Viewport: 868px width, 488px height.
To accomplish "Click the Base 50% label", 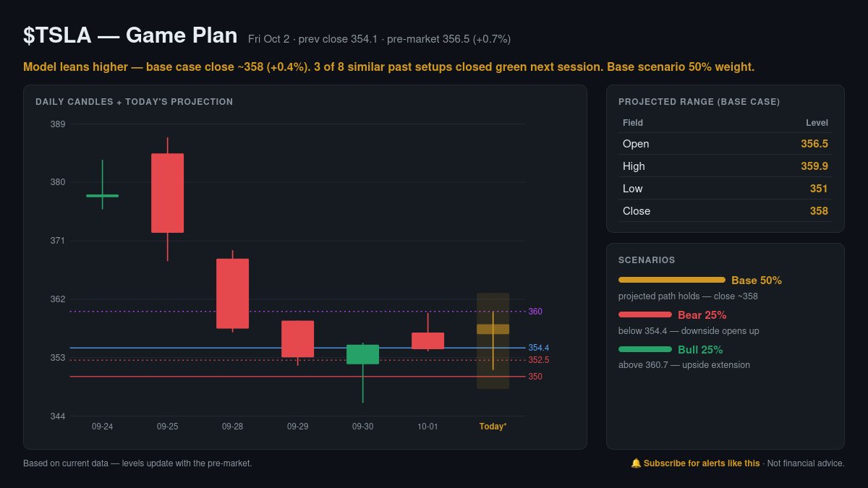I will (757, 281).
